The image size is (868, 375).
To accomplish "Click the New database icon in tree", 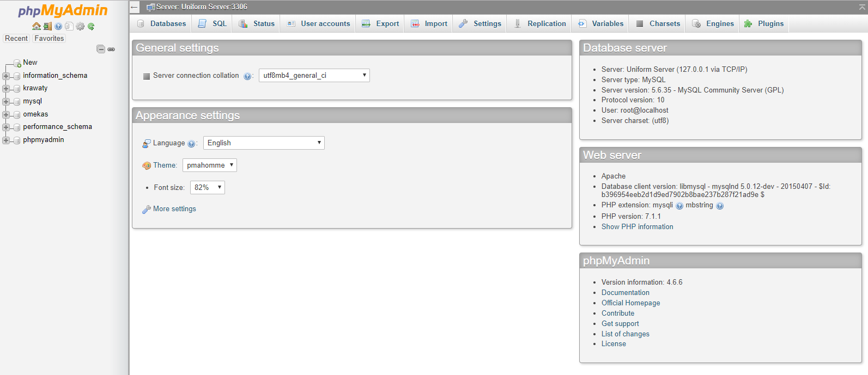I will click(x=17, y=63).
